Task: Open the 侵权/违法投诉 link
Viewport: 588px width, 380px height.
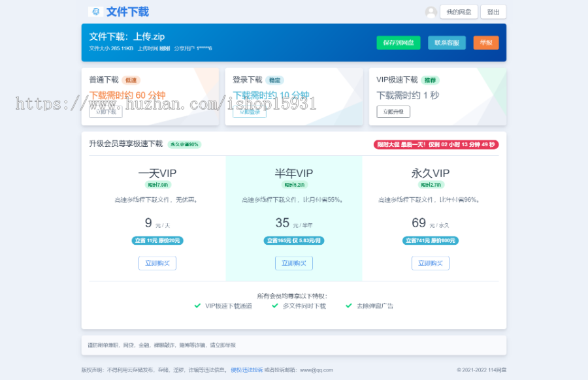Action: point(247,370)
